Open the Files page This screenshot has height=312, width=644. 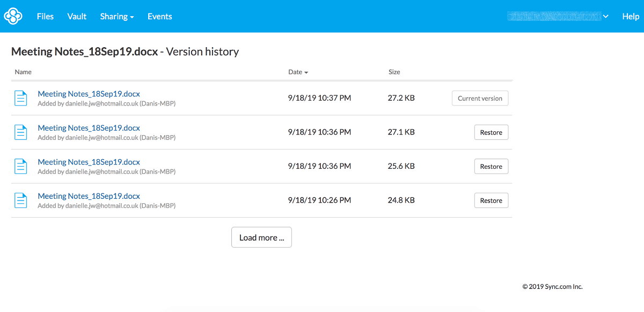(45, 17)
